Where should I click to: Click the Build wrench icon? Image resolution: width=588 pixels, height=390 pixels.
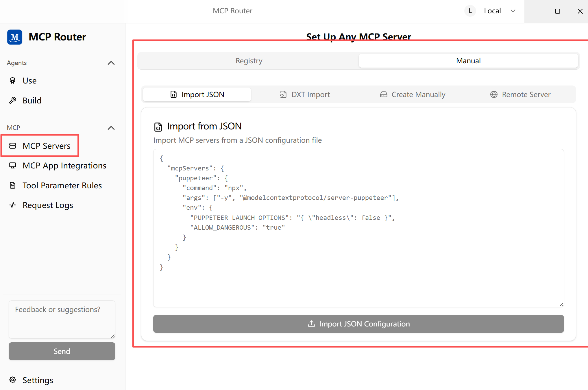point(12,101)
